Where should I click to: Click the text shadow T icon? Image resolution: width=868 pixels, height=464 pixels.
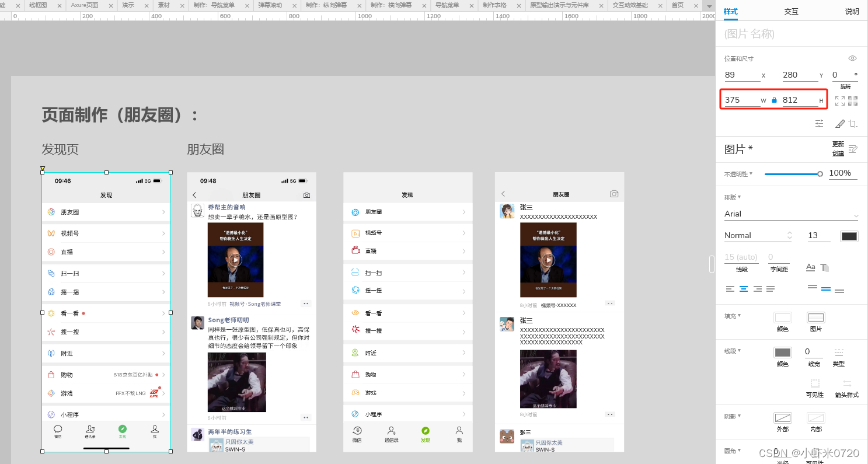tap(825, 267)
